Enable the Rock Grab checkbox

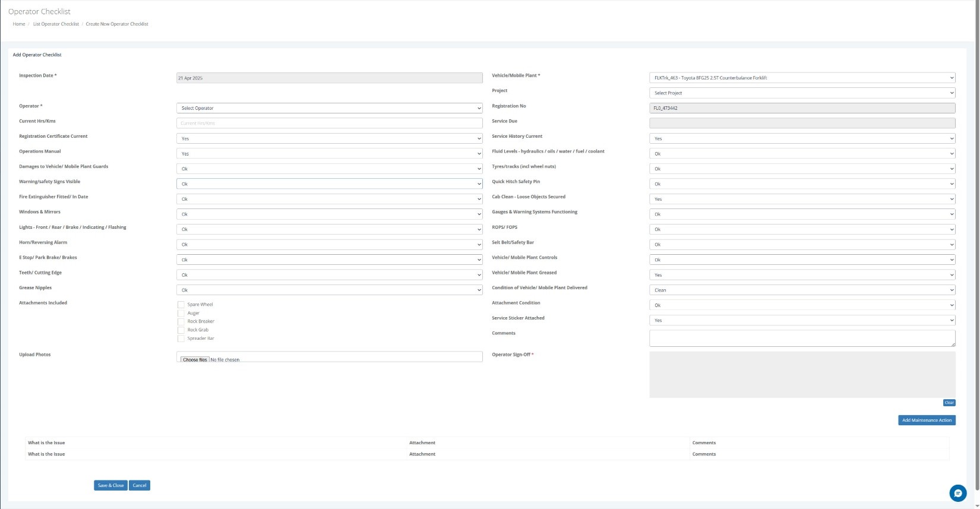tap(181, 330)
